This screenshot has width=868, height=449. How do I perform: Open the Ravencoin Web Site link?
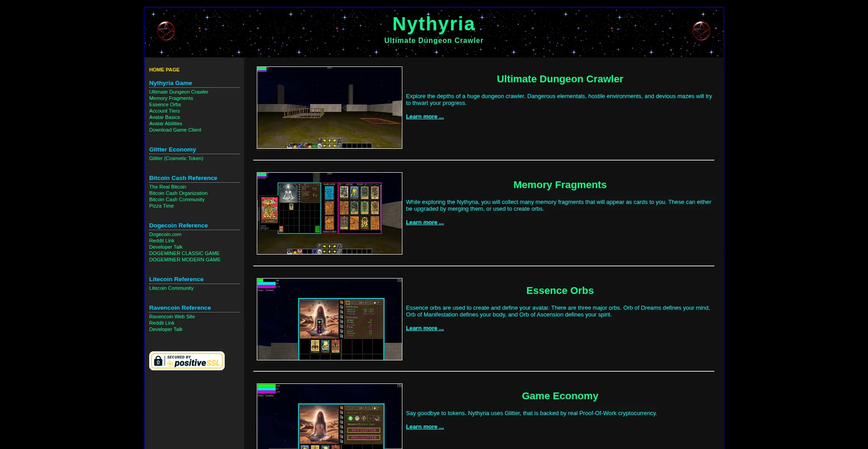[x=172, y=317]
